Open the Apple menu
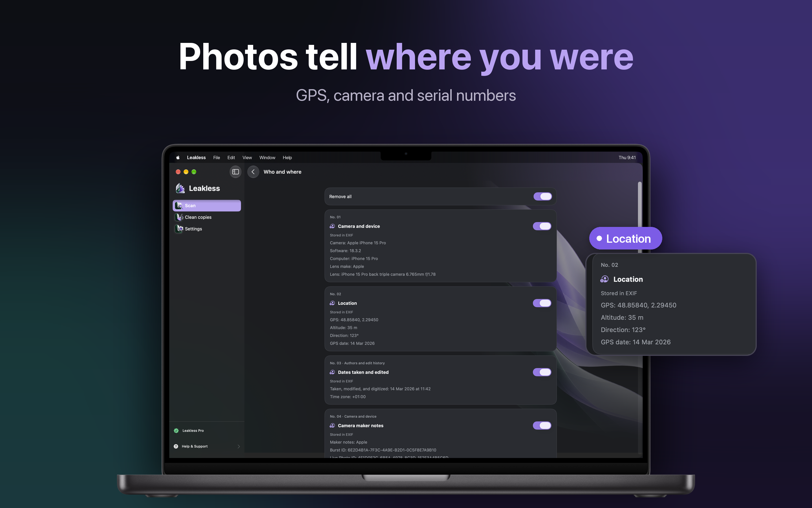Viewport: 812px width, 508px height. [x=178, y=157]
